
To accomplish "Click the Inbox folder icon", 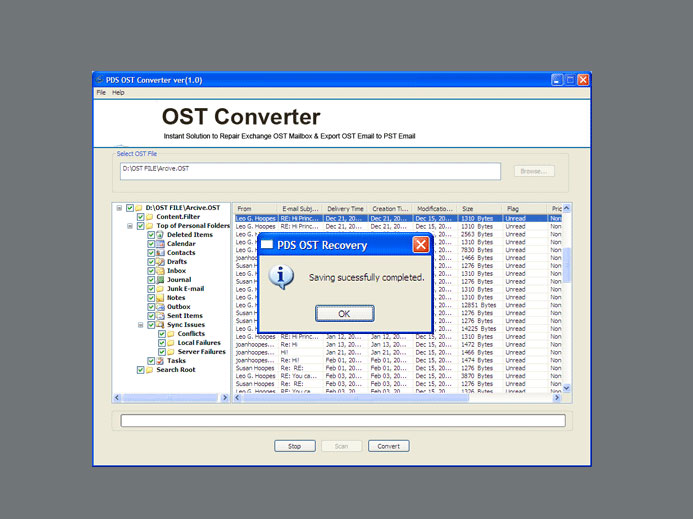I will (160, 271).
